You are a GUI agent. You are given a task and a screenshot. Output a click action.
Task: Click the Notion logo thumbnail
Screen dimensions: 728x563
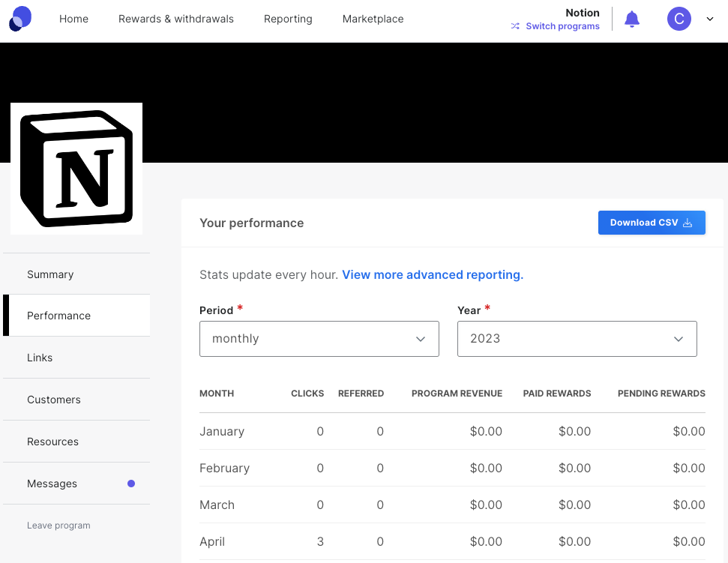click(76, 169)
